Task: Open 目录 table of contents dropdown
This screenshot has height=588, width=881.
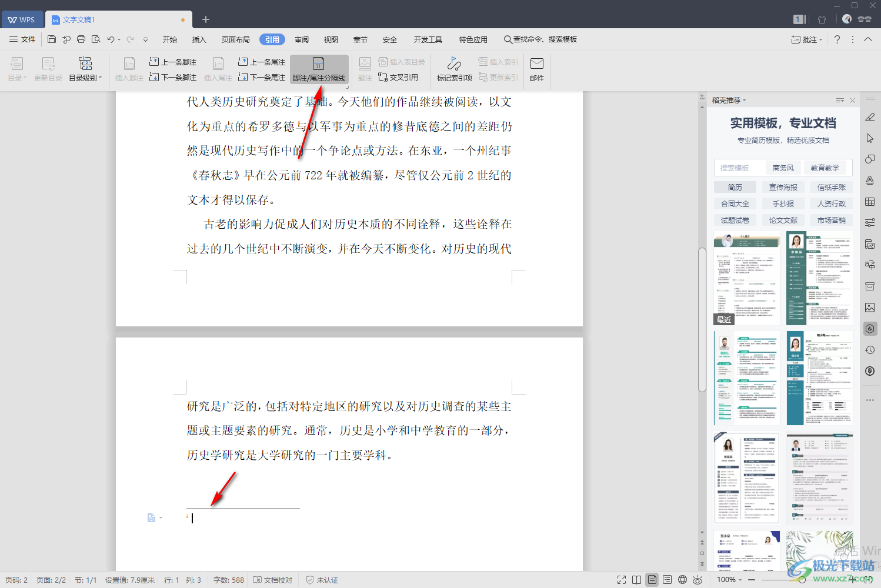Action: coord(17,70)
